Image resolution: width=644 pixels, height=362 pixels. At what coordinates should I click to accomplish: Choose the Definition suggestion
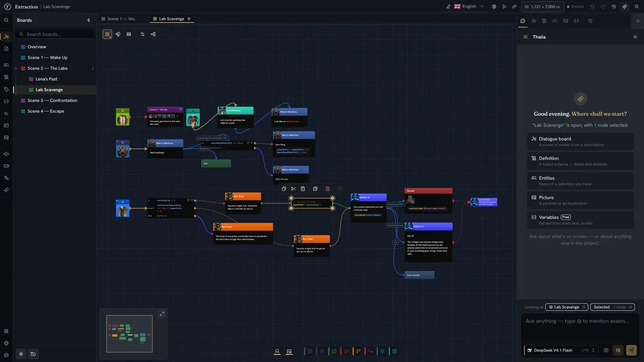tap(581, 161)
